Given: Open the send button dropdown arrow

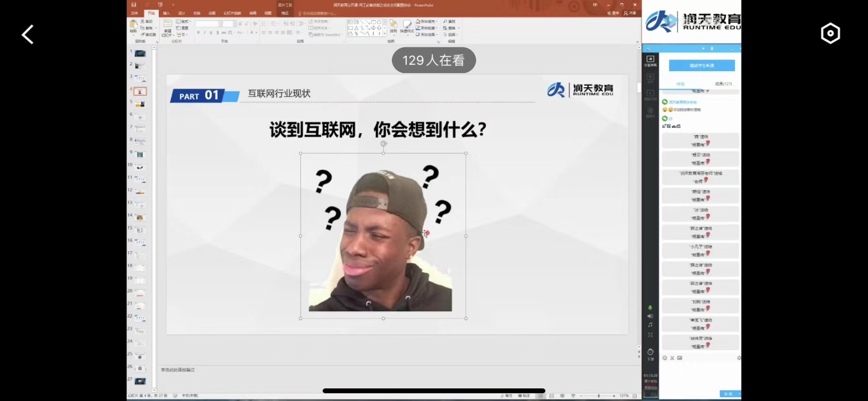Looking at the screenshot, I should coord(739,394).
